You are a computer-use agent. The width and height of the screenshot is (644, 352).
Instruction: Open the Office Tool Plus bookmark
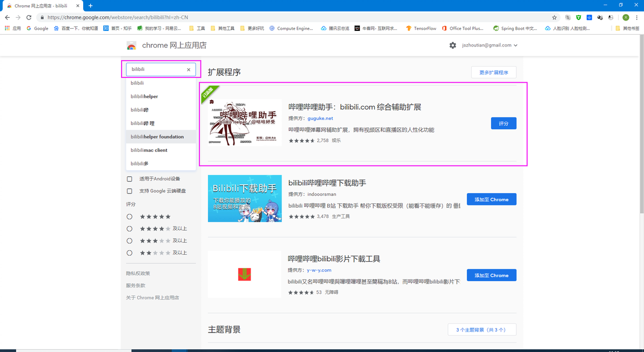pyautogui.click(x=463, y=28)
